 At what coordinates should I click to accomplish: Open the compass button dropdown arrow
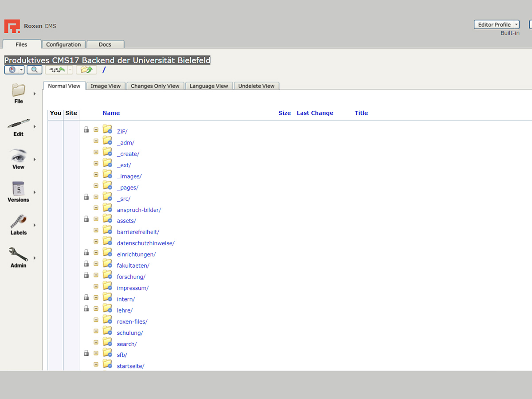click(x=21, y=70)
